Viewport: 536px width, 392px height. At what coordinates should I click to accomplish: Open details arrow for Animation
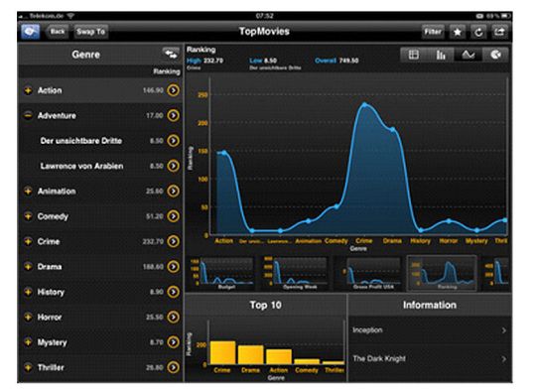174,192
